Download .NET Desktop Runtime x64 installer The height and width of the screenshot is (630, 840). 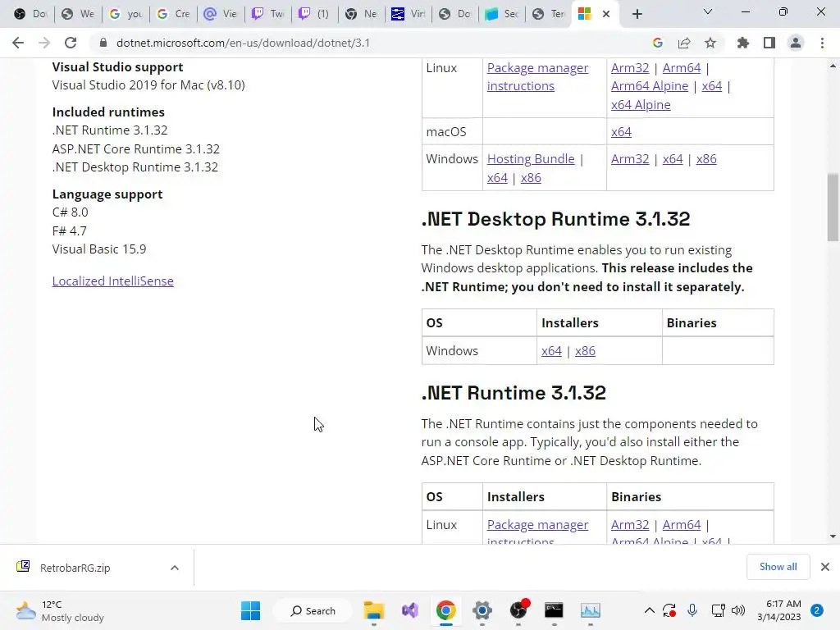[551, 351]
